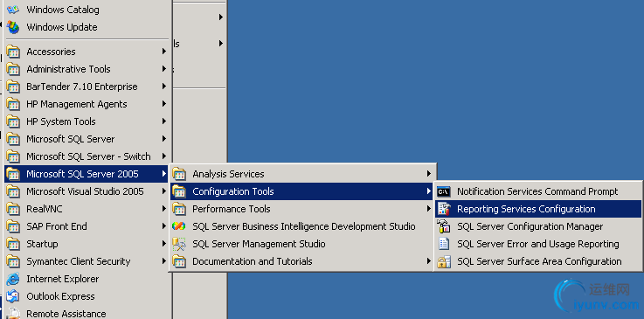The image size is (644, 319).
Task: Expand the Analysis Services submenu arrow
Action: 429,174
